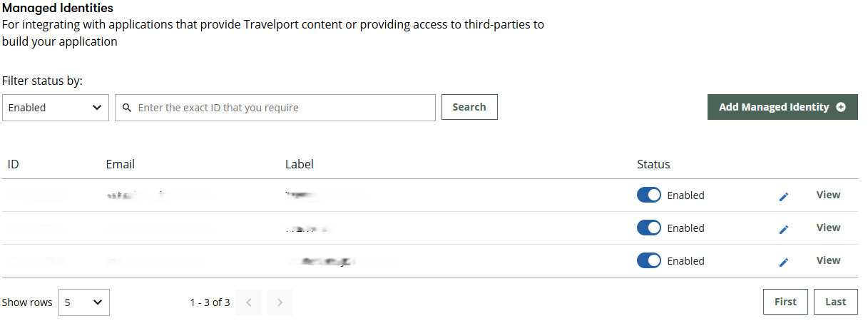Open the Show rows dropdown

tap(84, 302)
